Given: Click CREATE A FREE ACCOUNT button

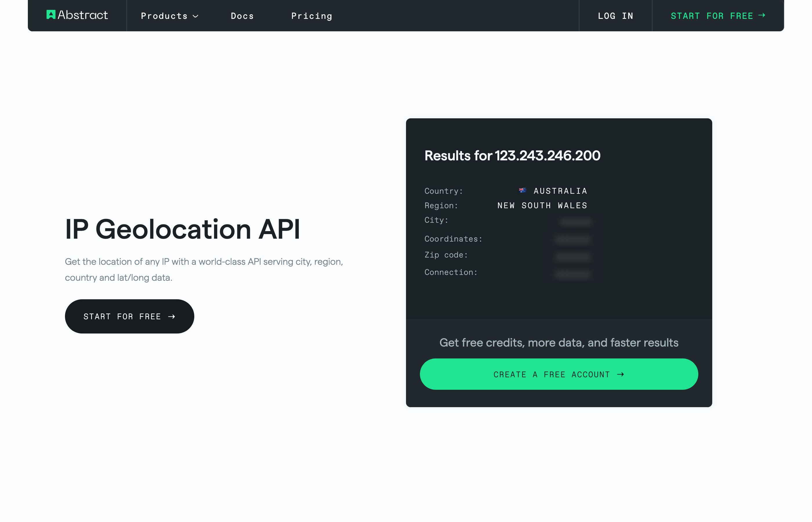Looking at the screenshot, I should [559, 374].
